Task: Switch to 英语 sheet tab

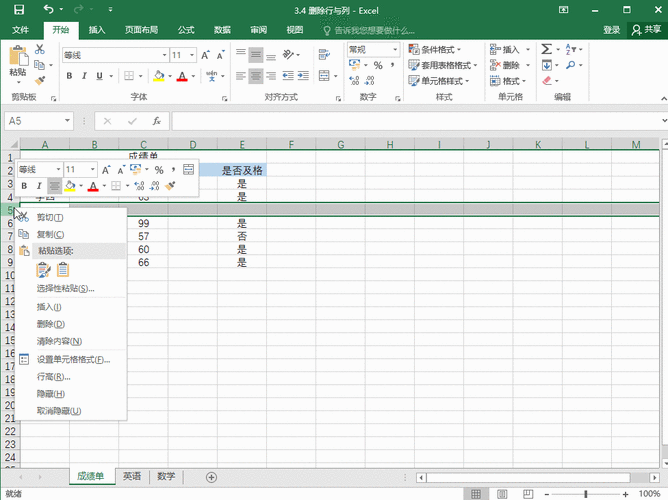Action: click(132, 476)
